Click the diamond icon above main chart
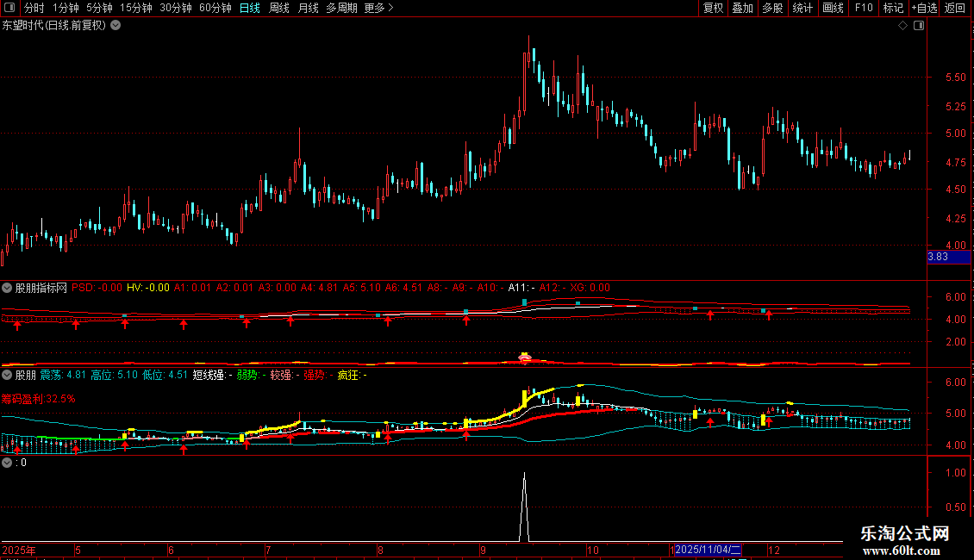 click(903, 26)
